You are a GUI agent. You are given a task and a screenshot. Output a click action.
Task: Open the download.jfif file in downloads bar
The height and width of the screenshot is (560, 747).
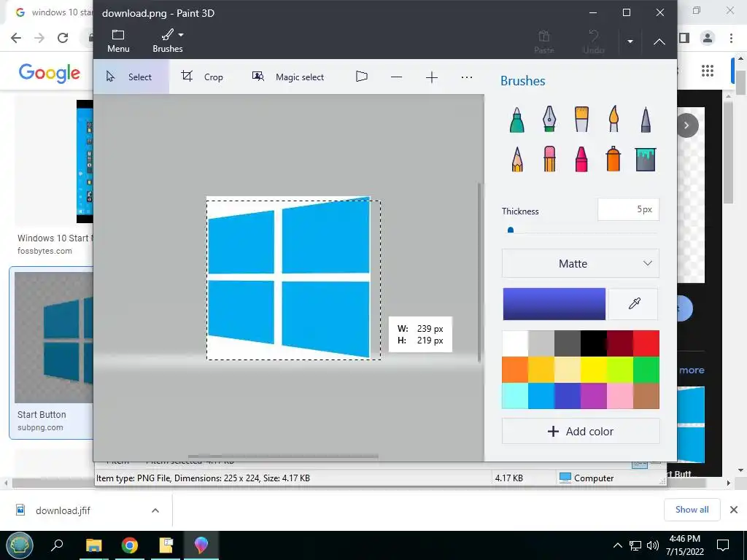[63, 510]
